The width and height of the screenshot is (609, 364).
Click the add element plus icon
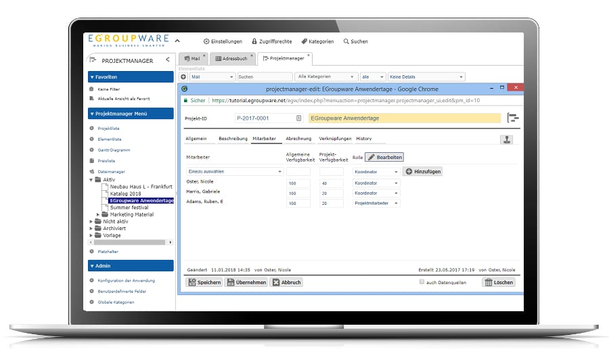click(183, 77)
